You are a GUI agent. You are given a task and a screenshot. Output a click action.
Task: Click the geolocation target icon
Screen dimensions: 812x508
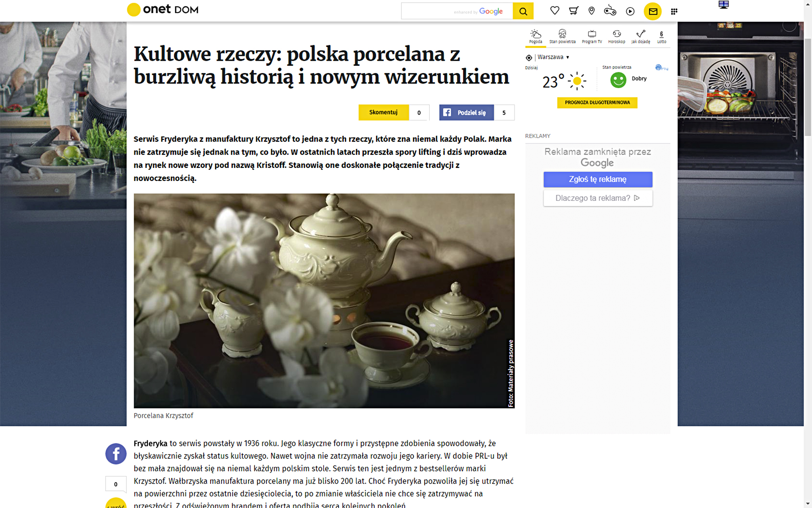click(529, 58)
